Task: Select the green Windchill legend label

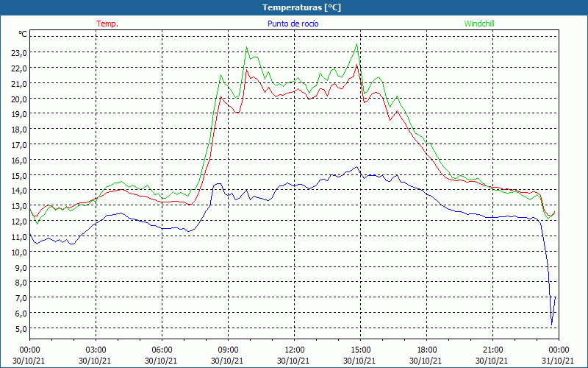Action: click(479, 24)
